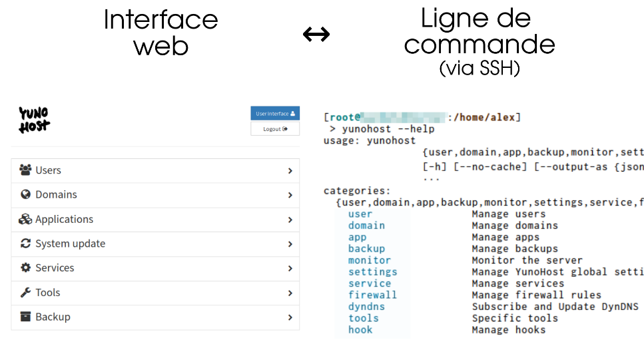Image resolution: width=644 pixels, height=340 pixels.
Task: Click the Domains globe icon
Action: click(25, 194)
